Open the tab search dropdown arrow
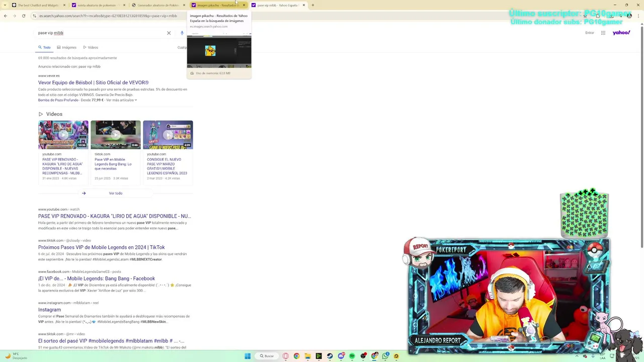The width and height of the screenshot is (644, 362). tap(4, 5)
